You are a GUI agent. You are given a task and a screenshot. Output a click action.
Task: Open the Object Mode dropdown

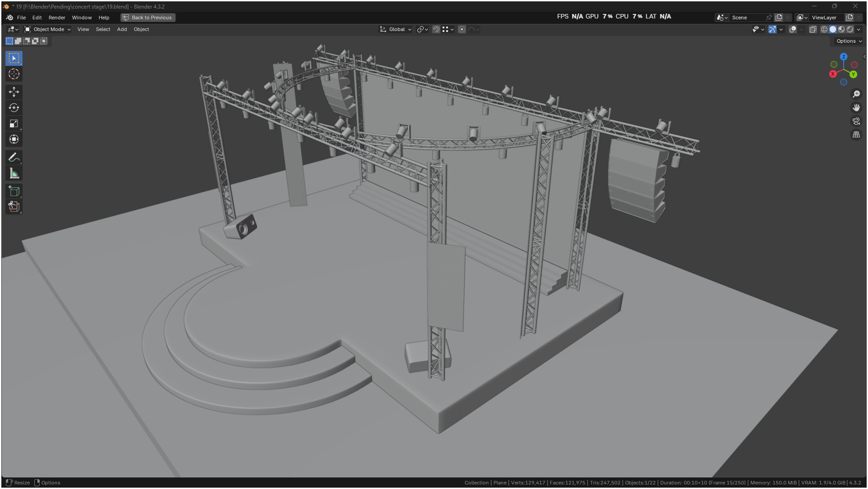pyautogui.click(x=48, y=29)
